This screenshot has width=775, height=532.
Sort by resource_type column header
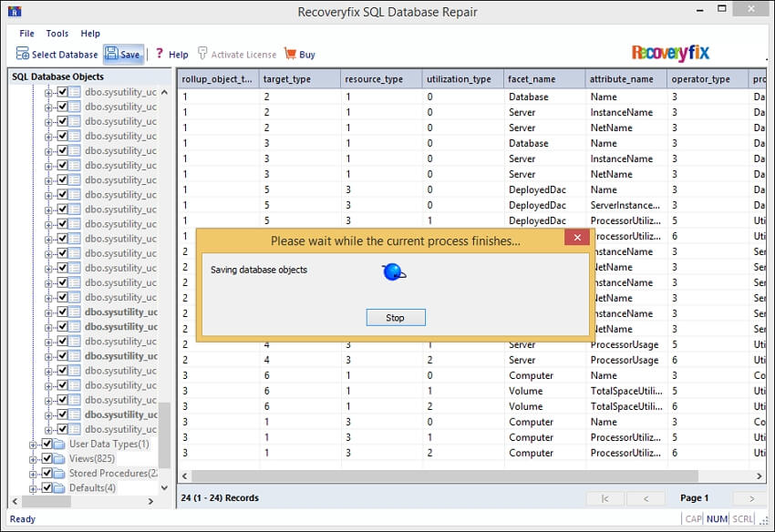pos(381,79)
